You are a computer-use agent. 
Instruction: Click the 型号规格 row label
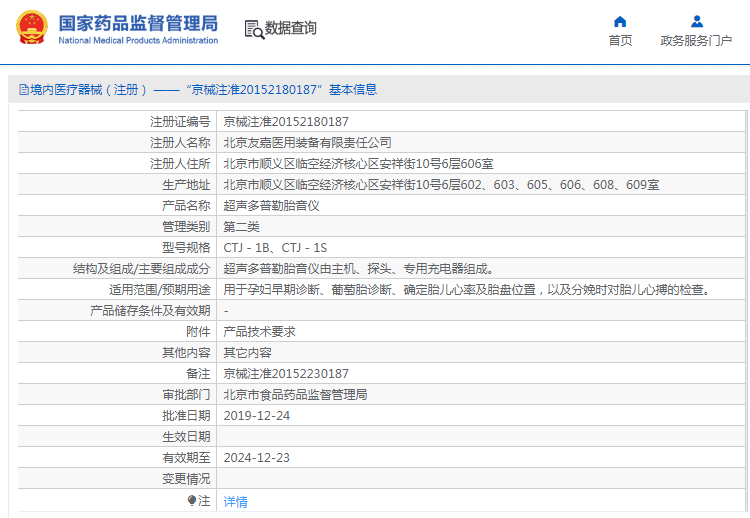186,248
